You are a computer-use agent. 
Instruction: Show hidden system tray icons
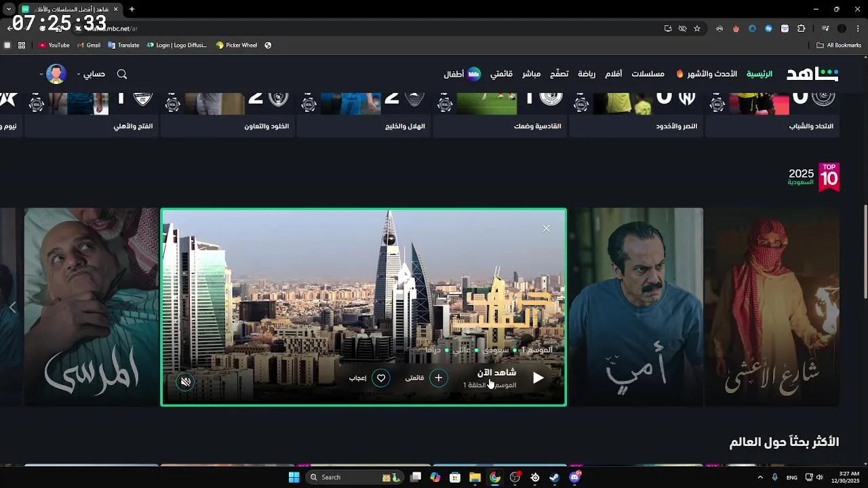(x=760, y=477)
